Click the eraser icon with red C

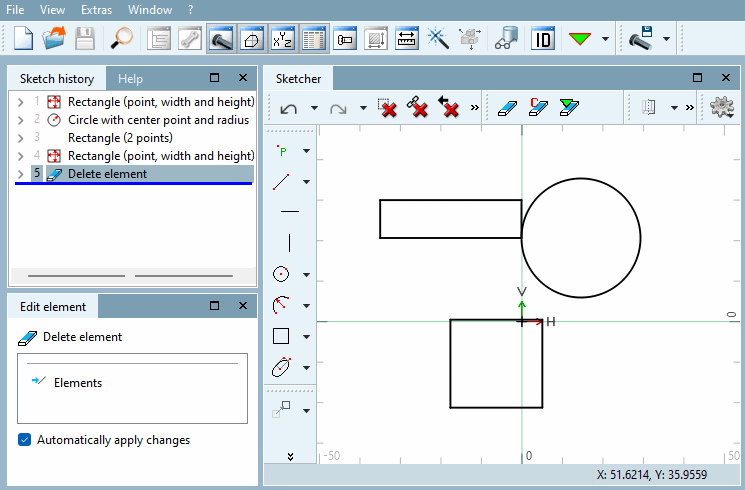[x=538, y=107]
